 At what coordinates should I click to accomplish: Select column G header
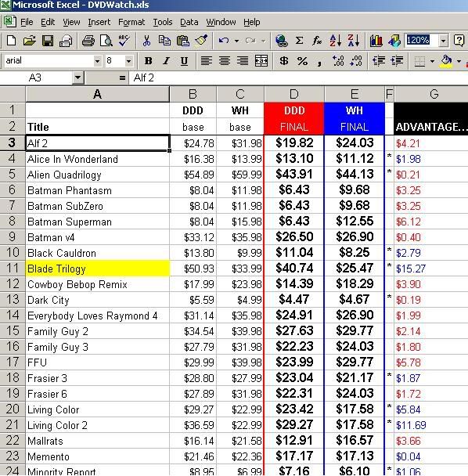click(431, 94)
